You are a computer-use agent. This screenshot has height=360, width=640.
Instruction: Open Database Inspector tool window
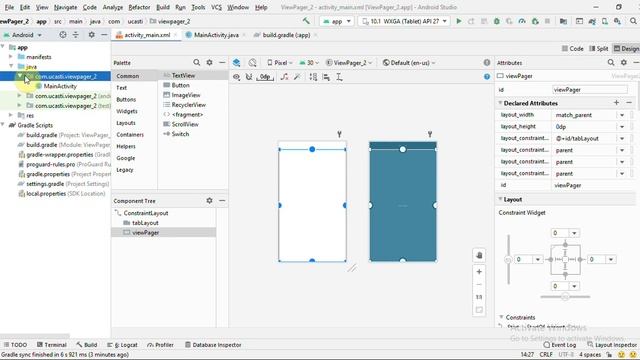coord(213,345)
